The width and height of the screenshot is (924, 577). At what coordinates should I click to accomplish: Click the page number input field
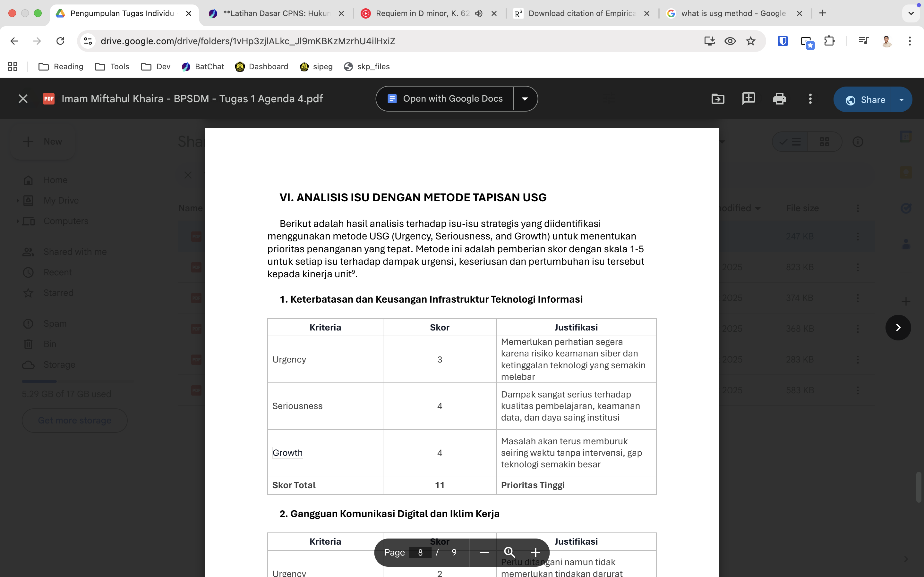click(420, 552)
